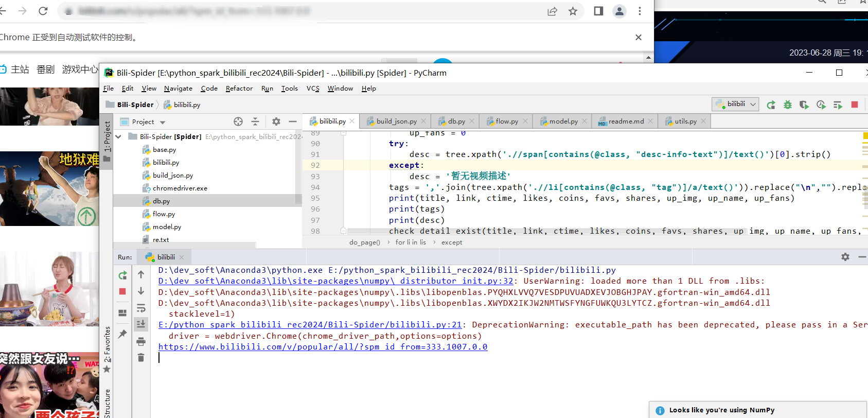This screenshot has width=868, height=418.
Task: Select chromedriver.exe in the Project tree
Action: [180, 188]
